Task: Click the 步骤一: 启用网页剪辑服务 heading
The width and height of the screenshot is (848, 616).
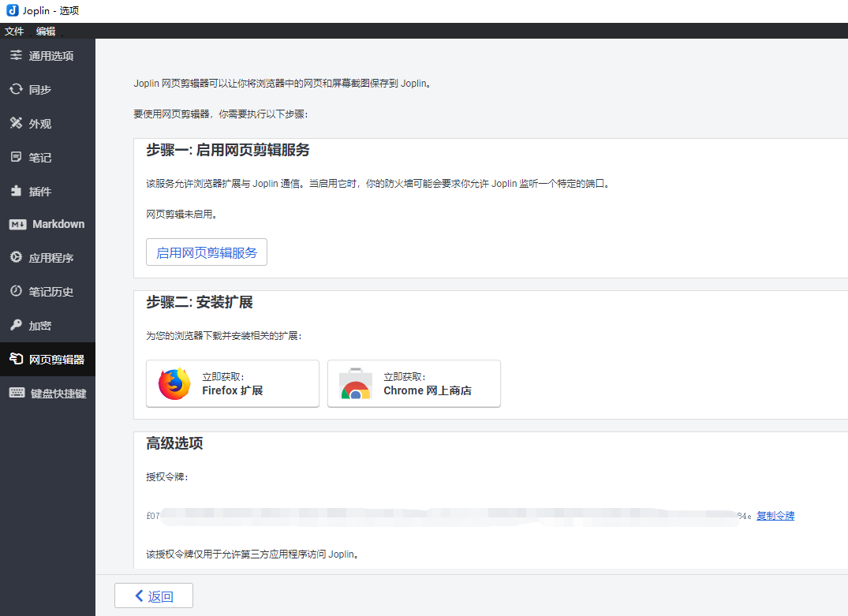Action: coord(228,151)
